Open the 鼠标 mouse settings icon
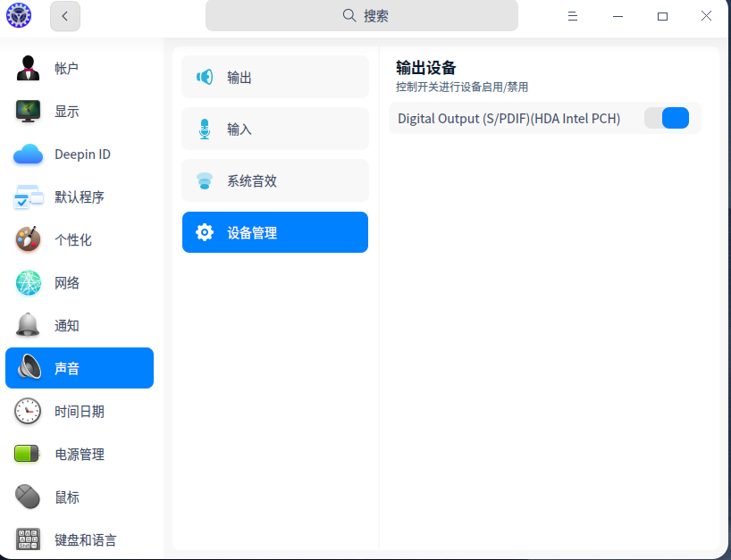The width and height of the screenshot is (731, 560). [x=28, y=497]
